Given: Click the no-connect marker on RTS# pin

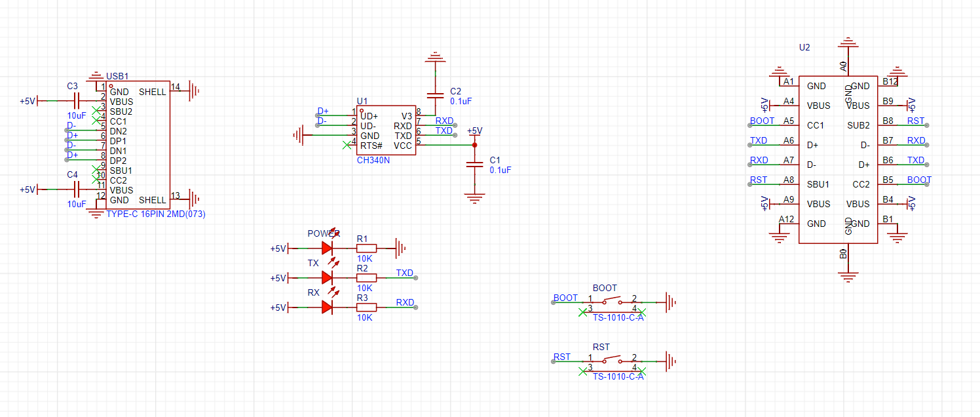Looking at the screenshot, I should click(x=346, y=146).
